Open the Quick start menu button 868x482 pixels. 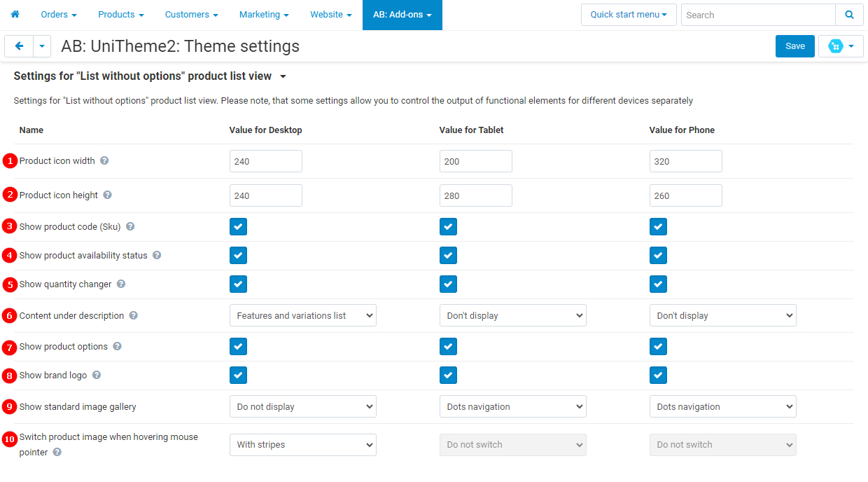628,15
